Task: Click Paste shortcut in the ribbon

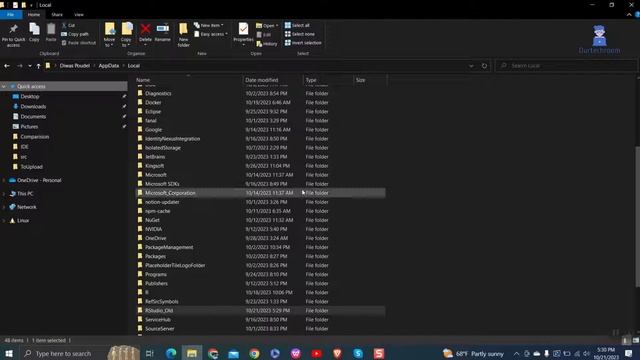Action: [79, 42]
